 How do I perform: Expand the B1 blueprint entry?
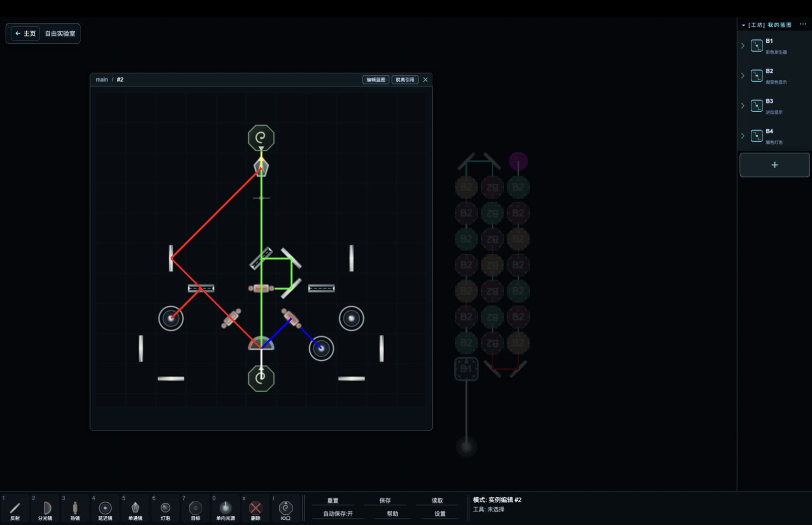click(x=742, y=46)
